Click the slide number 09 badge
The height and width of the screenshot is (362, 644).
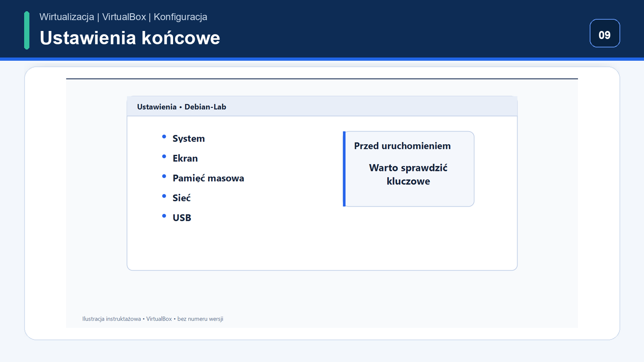point(605,33)
